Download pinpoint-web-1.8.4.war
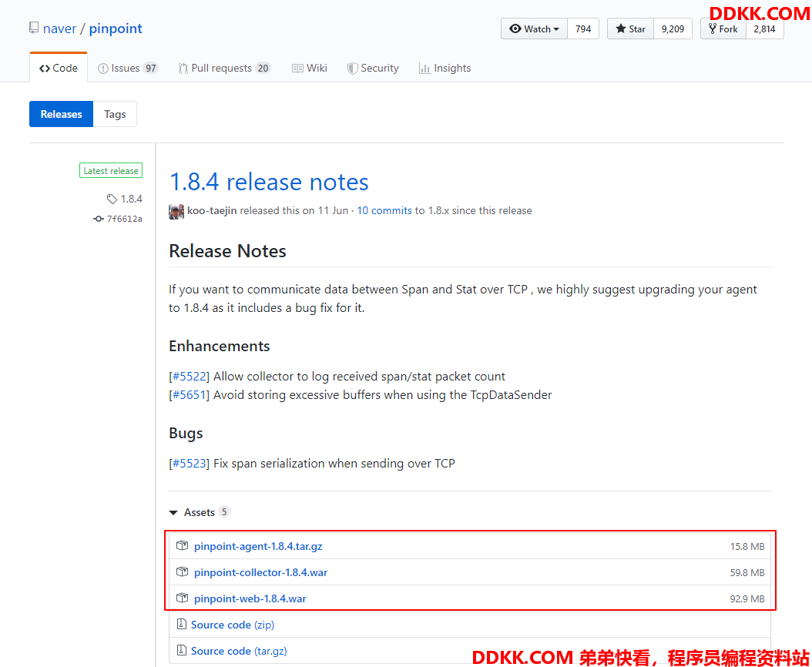The width and height of the screenshot is (812, 667). [x=250, y=598]
